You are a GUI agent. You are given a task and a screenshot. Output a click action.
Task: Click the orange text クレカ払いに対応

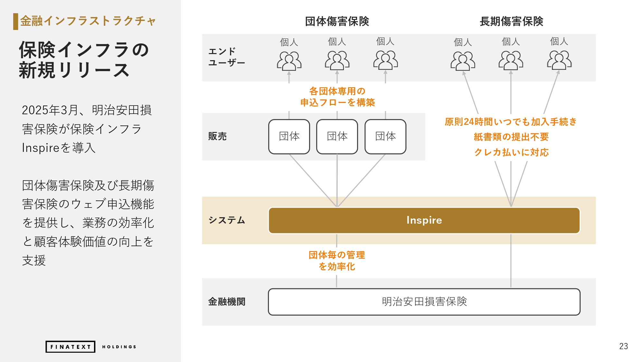point(511,152)
